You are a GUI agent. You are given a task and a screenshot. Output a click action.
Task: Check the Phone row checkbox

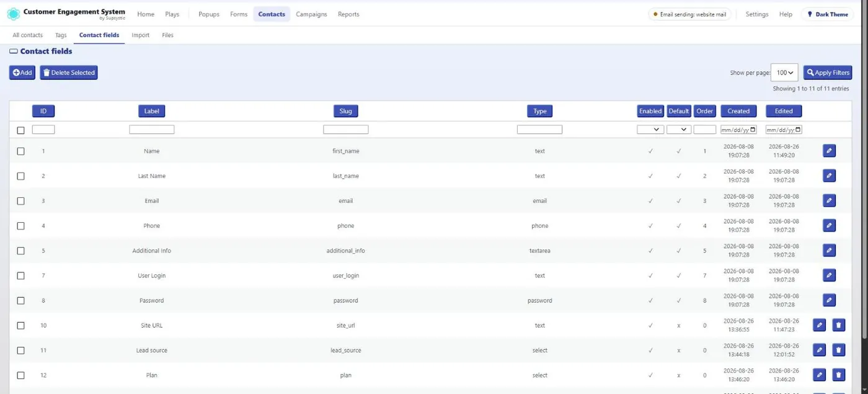20,225
